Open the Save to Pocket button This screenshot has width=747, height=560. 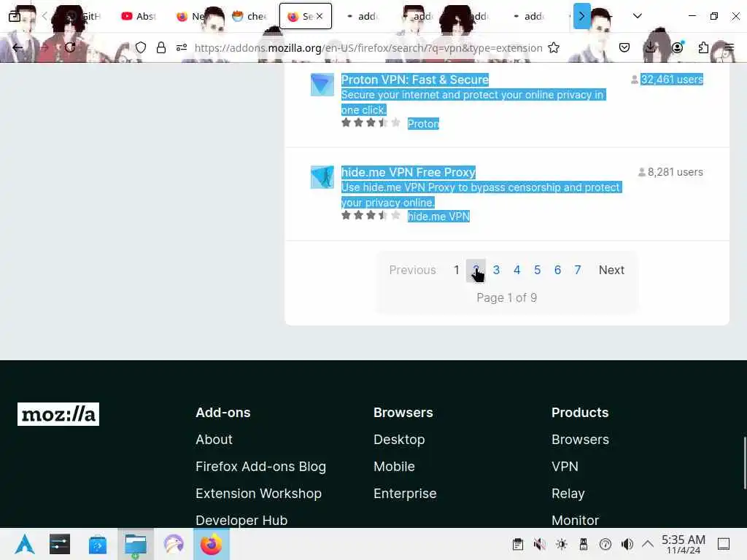tap(624, 47)
